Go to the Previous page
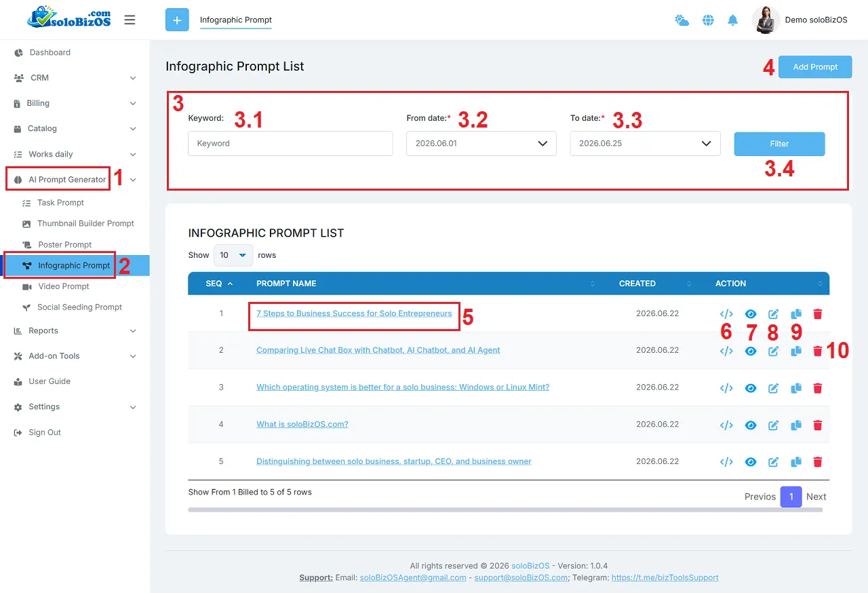This screenshot has width=868, height=593. point(760,497)
